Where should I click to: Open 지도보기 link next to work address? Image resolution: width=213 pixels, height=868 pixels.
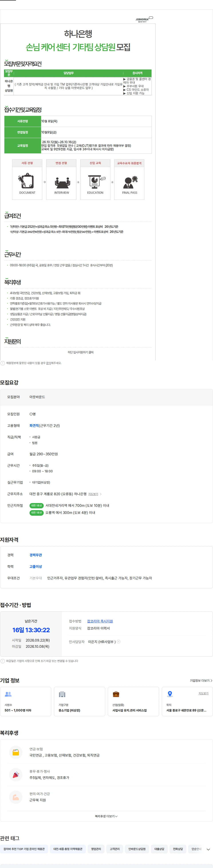[x=93, y=494]
